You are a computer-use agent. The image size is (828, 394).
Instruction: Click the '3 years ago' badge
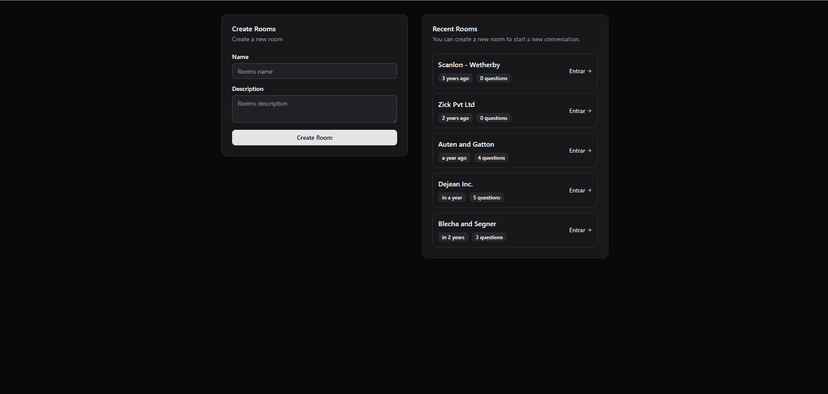pos(455,78)
